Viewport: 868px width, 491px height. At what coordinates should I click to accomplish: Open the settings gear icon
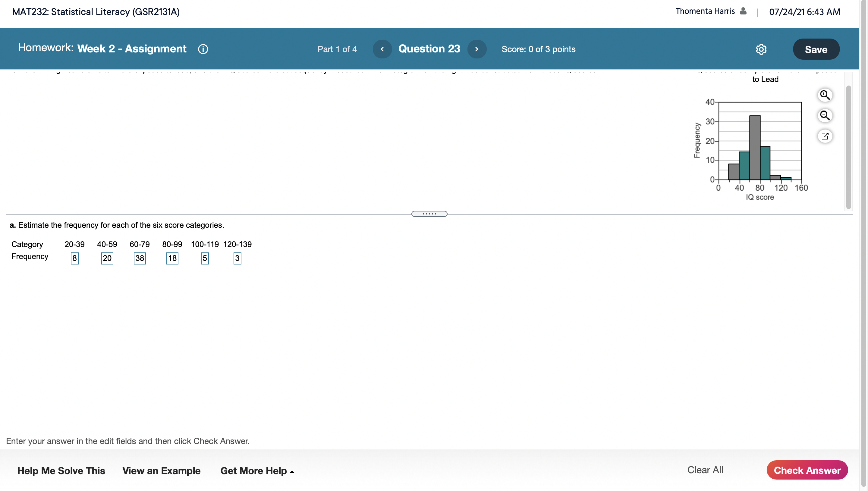pyautogui.click(x=761, y=49)
